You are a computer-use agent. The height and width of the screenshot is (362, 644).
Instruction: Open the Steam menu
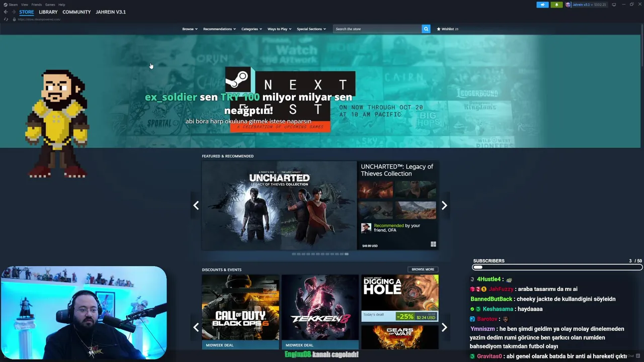coord(13,5)
